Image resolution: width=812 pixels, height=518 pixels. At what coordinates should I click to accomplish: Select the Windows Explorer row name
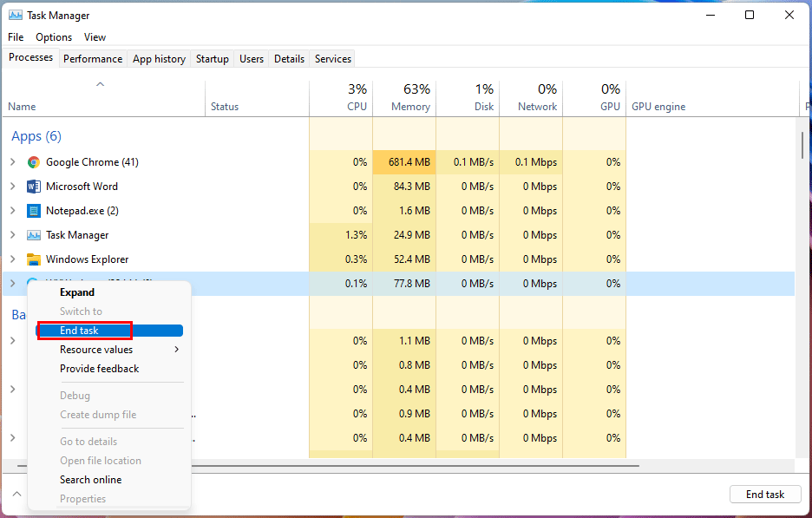(87, 259)
